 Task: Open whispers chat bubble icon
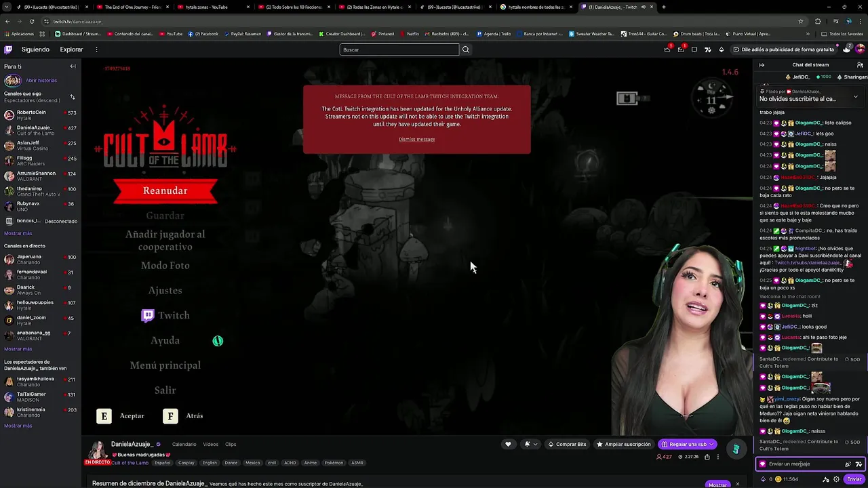[x=694, y=49]
